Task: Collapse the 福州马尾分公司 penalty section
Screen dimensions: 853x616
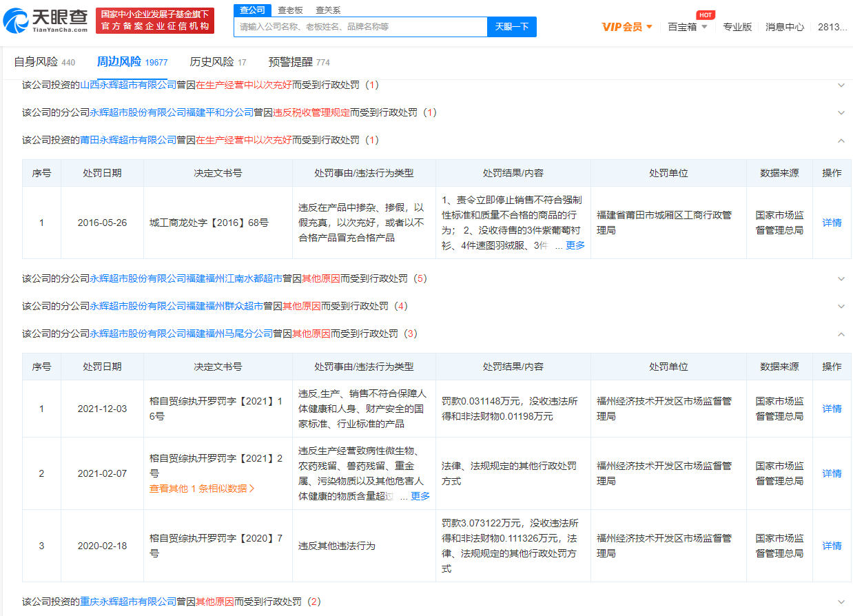Action: (841, 334)
